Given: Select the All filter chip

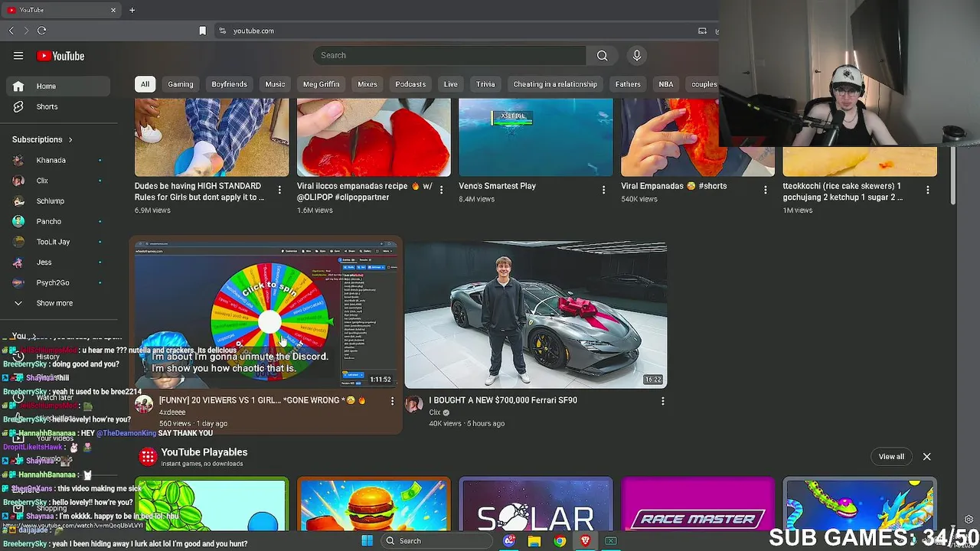Looking at the screenshot, I should pyautogui.click(x=145, y=84).
